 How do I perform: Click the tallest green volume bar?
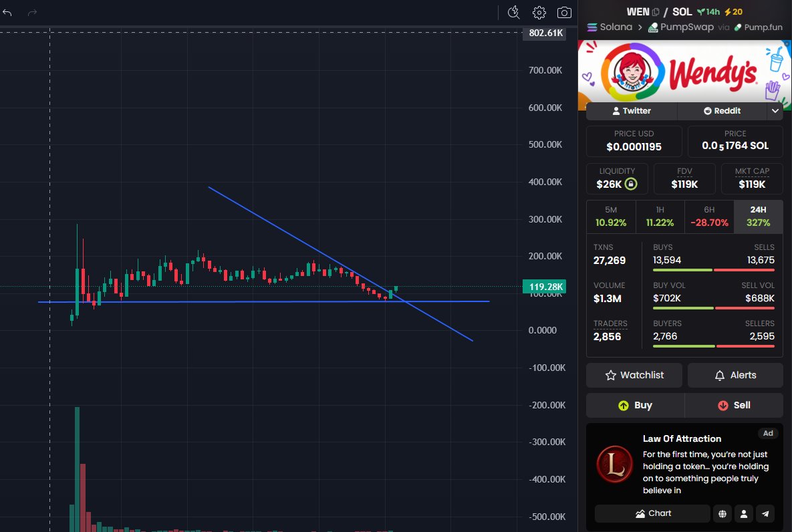(78, 469)
